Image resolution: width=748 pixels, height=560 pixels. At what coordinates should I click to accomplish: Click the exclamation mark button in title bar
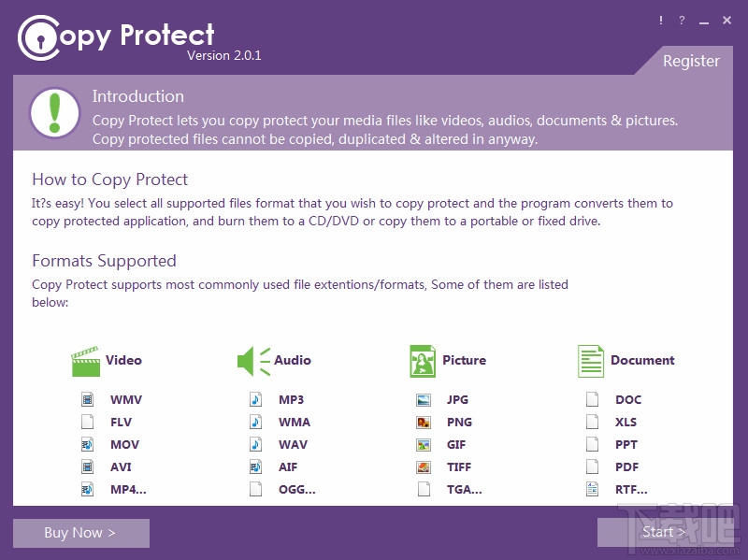(661, 21)
